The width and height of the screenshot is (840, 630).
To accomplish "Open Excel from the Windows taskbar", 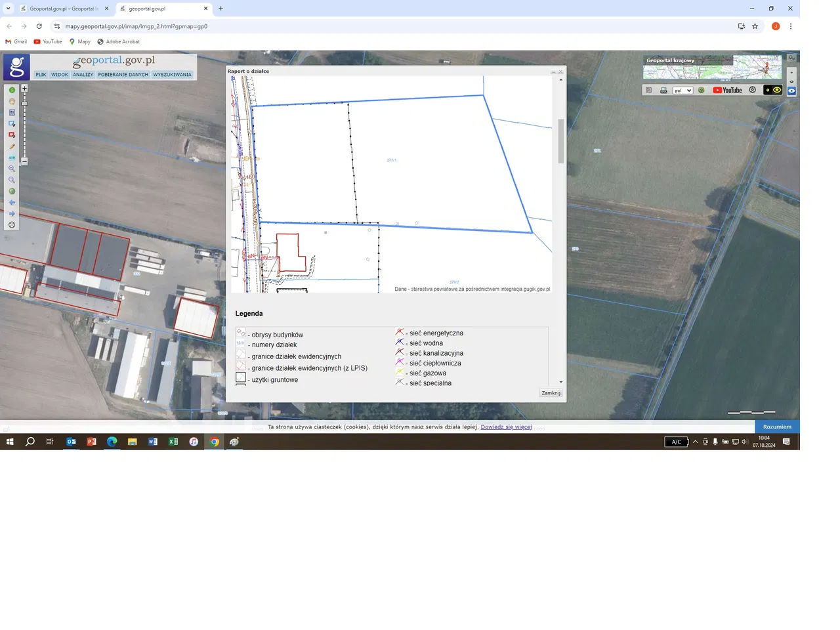I will coord(173,442).
